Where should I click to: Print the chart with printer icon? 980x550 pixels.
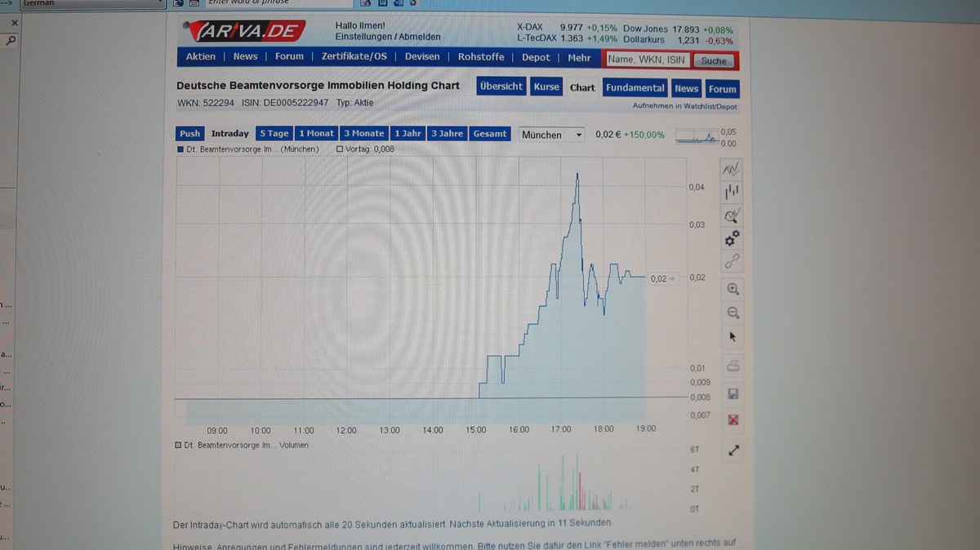click(x=733, y=366)
